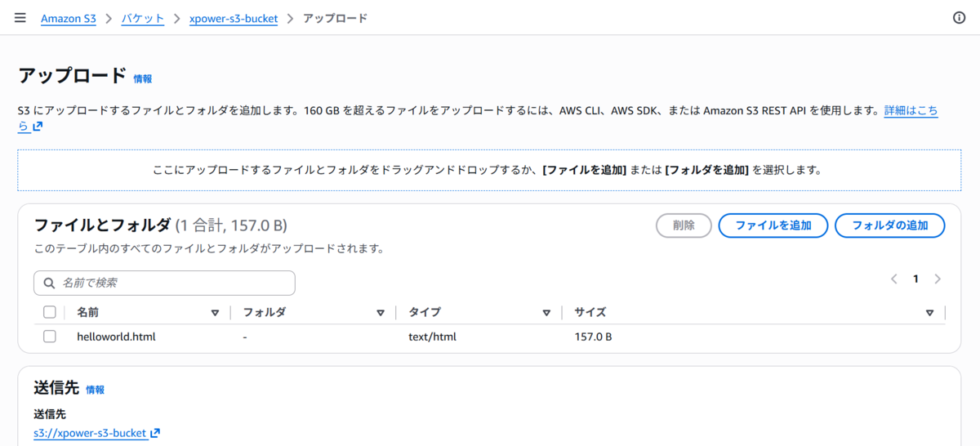
Task: Go to next page arrow in pagination
Action: 938,279
